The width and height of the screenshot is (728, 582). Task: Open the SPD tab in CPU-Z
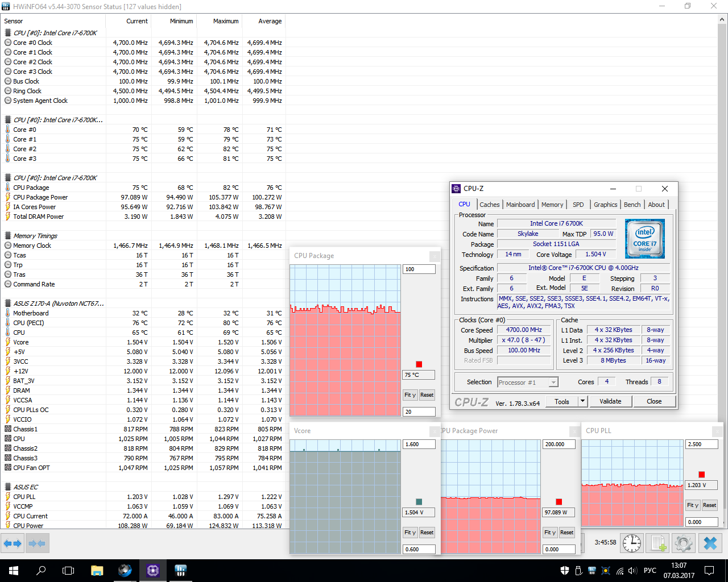click(578, 205)
